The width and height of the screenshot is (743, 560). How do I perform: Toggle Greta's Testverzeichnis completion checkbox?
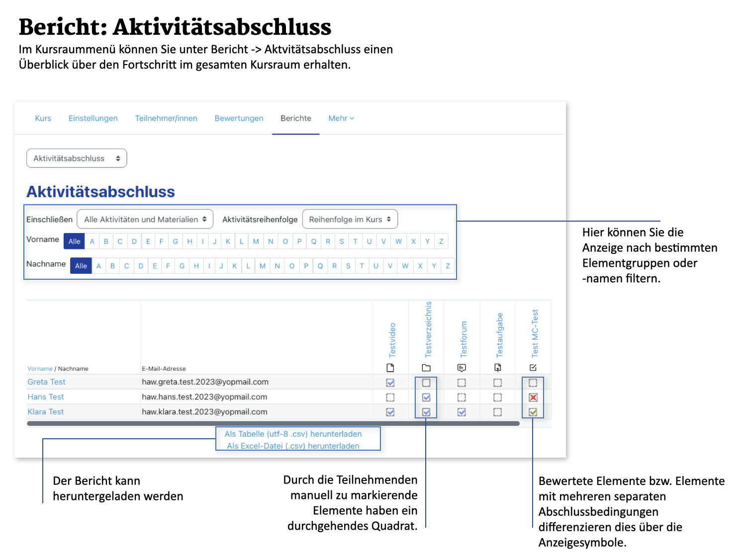coord(426,383)
